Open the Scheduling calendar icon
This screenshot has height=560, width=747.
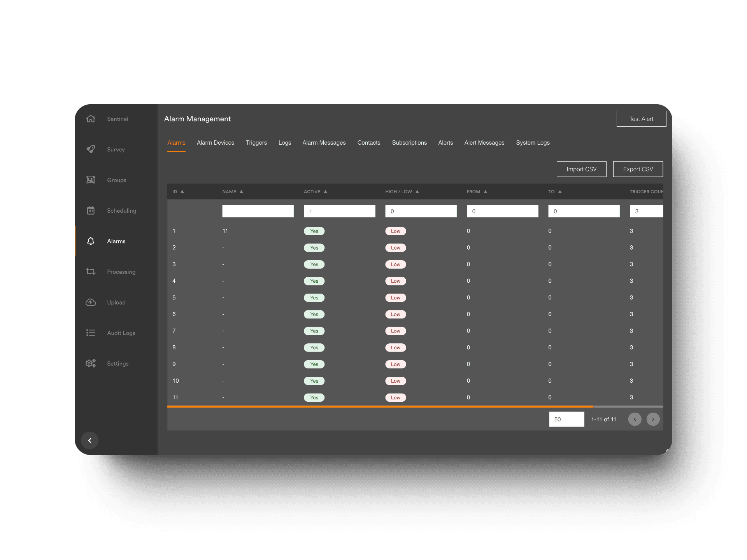point(90,210)
